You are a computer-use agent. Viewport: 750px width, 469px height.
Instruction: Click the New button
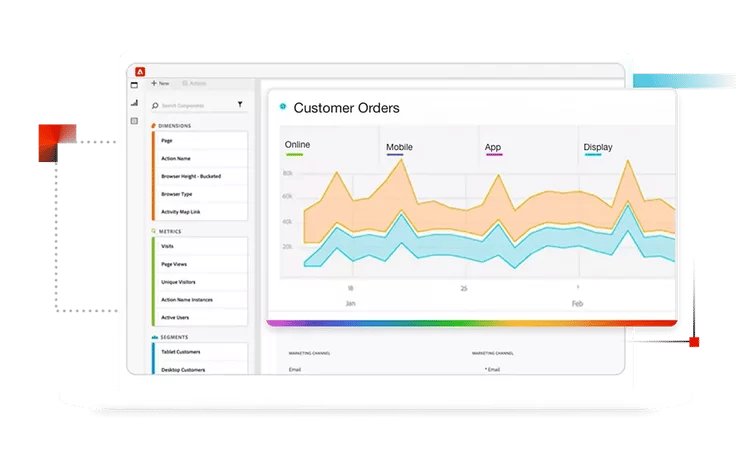click(x=160, y=83)
